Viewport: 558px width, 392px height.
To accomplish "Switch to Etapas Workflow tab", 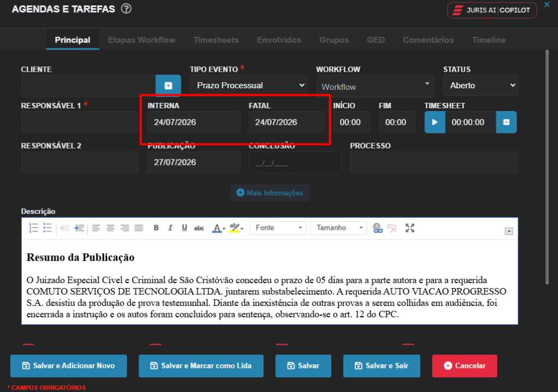I will click(142, 40).
